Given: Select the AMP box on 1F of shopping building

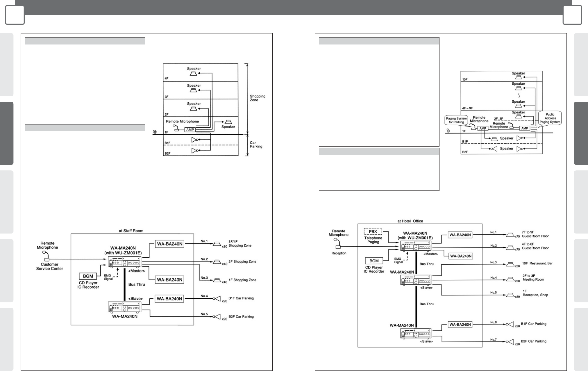Looking at the screenshot, I should click(x=190, y=130).
